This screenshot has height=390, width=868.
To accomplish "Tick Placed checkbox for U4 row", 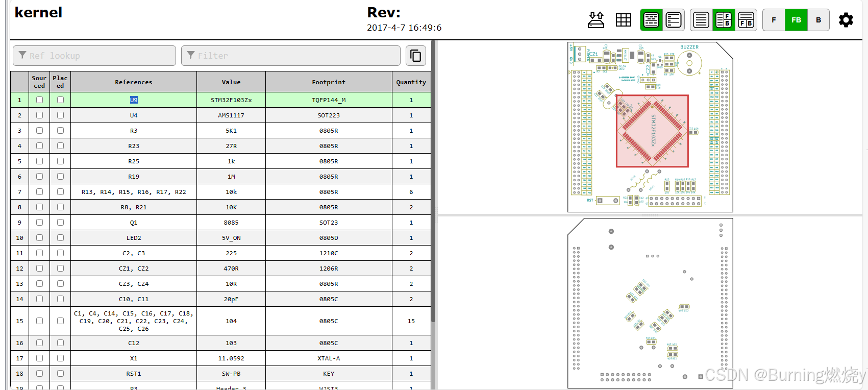I will click(60, 115).
